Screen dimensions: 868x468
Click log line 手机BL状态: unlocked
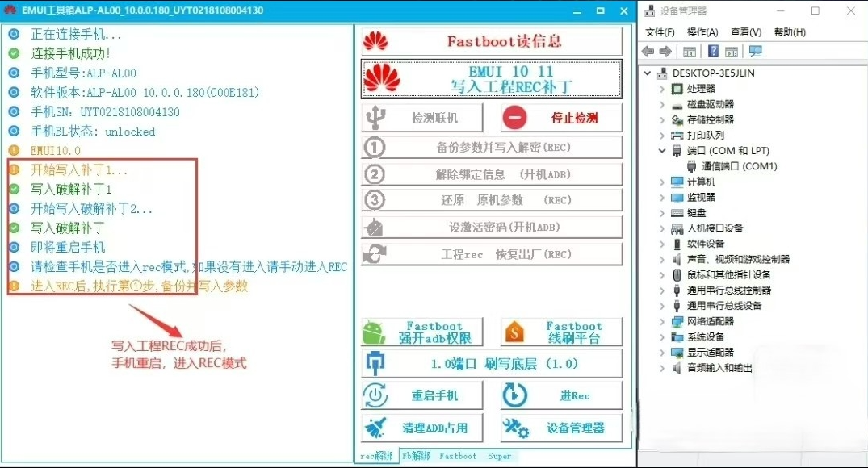(x=92, y=132)
